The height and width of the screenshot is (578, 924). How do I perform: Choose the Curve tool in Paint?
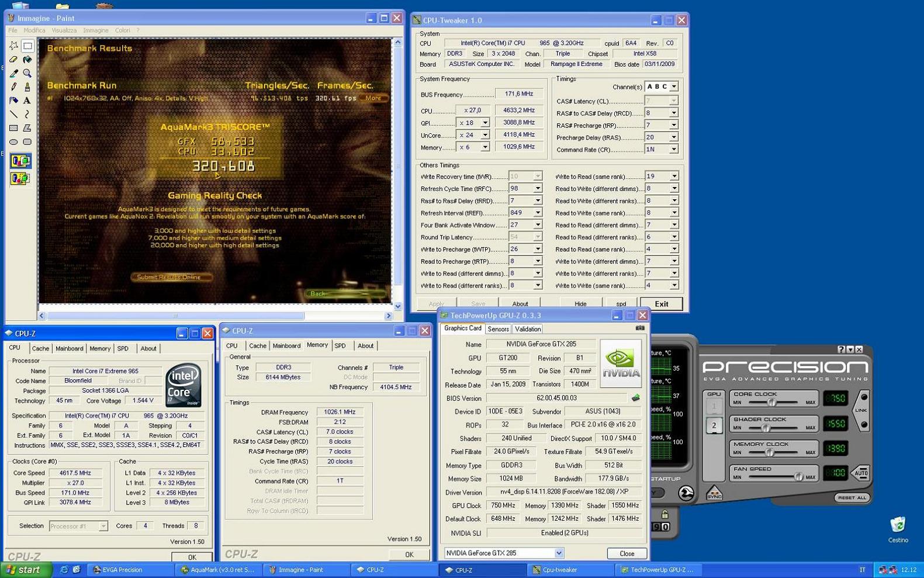[27, 114]
